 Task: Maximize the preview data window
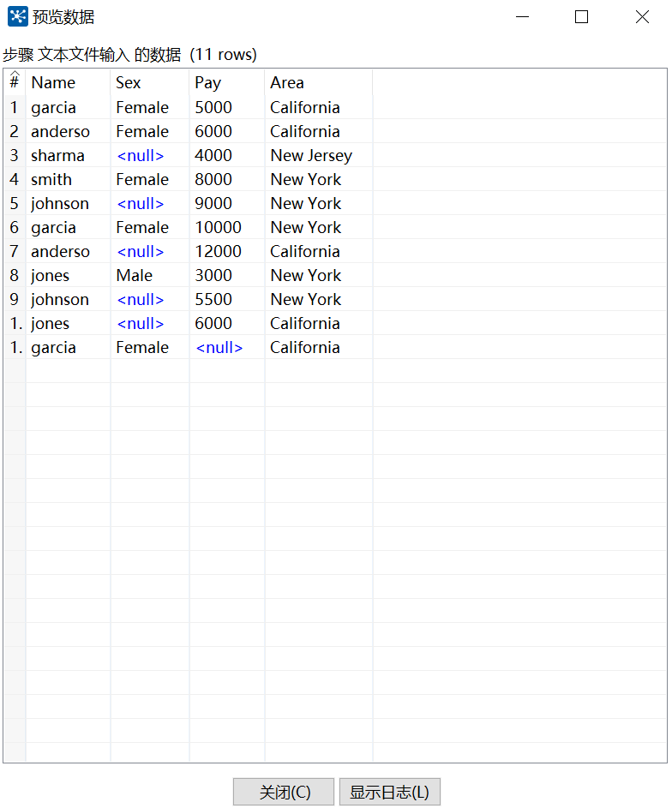pyautogui.click(x=581, y=17)
